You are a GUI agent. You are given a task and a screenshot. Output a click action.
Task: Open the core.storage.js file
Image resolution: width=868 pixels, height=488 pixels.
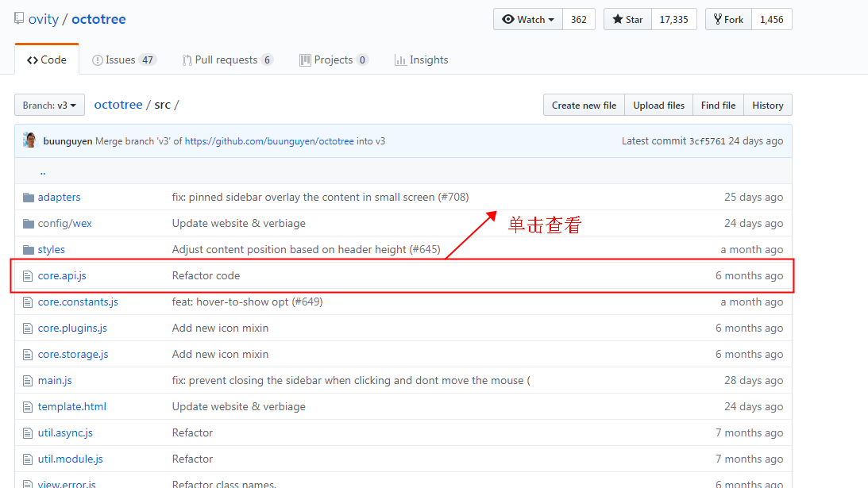(x=73, y=354)
